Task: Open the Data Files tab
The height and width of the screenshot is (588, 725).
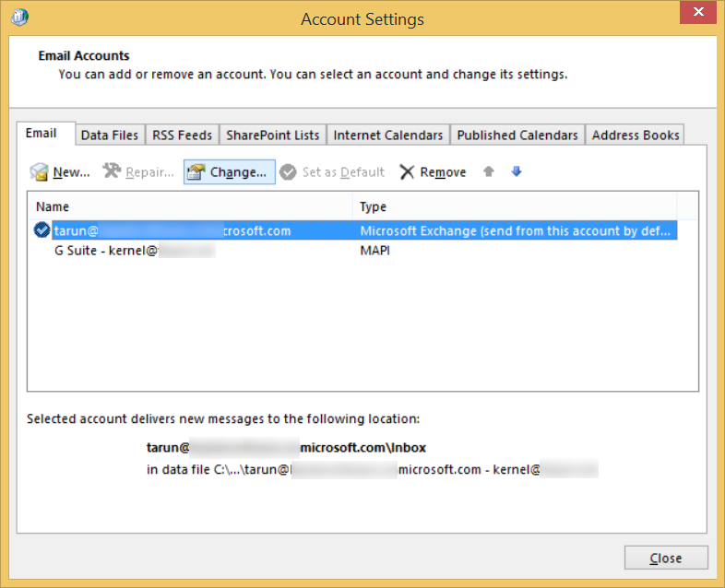Action: click(x=110, y=135)
